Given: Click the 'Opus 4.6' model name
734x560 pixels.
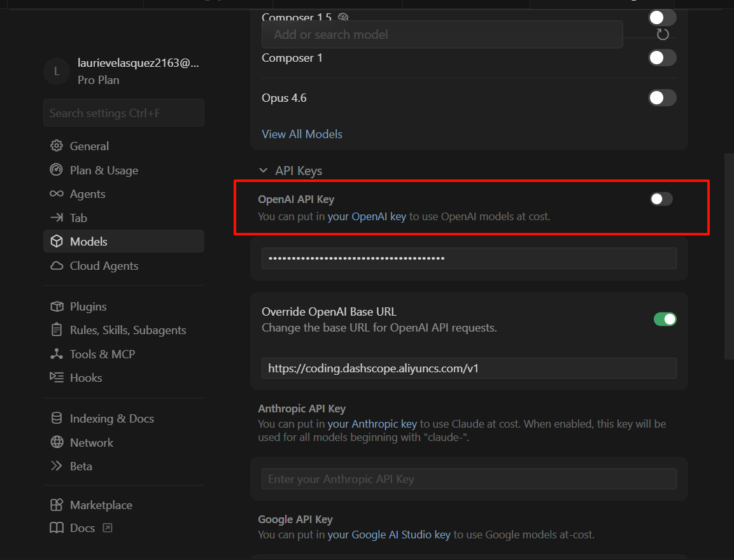Looking at the screenshot, I should [284, 98].
